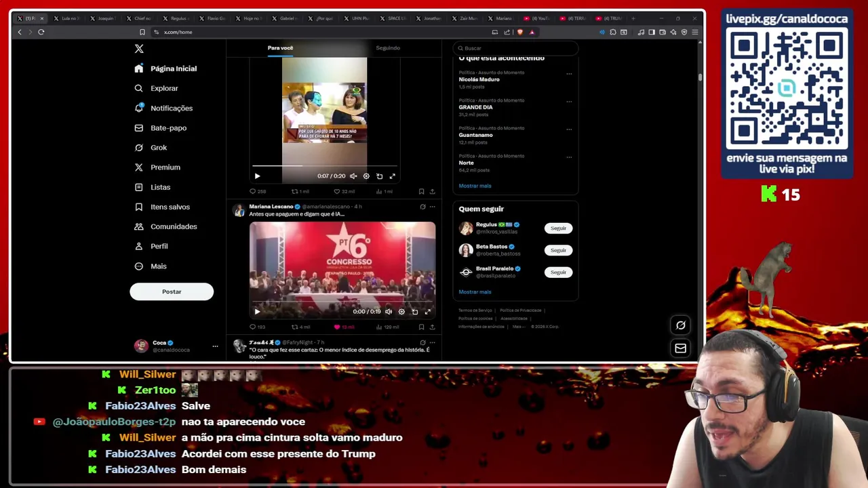This screenshot has width=868, height=488.
Task: Open Guantanamo trending topic
Action: coord(475,135)
